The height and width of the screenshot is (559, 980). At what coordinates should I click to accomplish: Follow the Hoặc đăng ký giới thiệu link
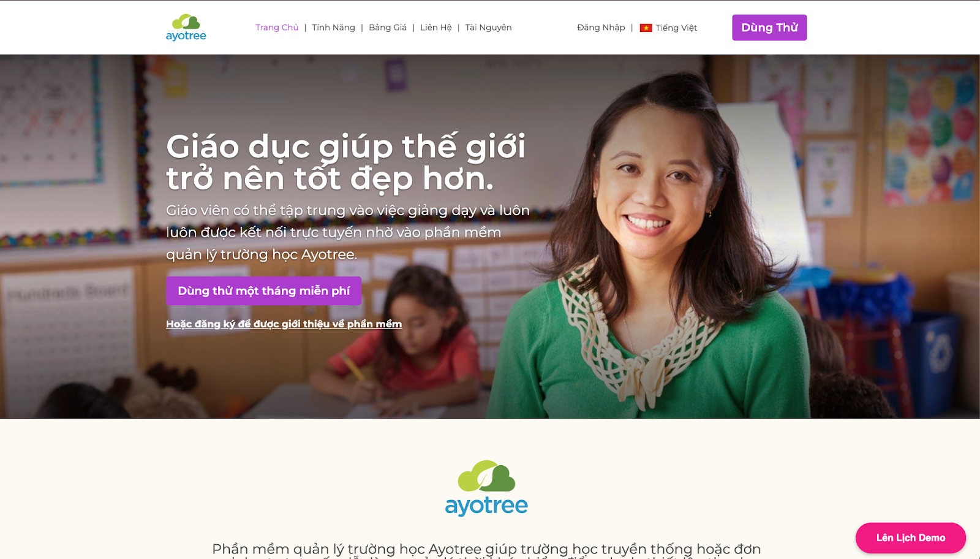coord(284,324)
